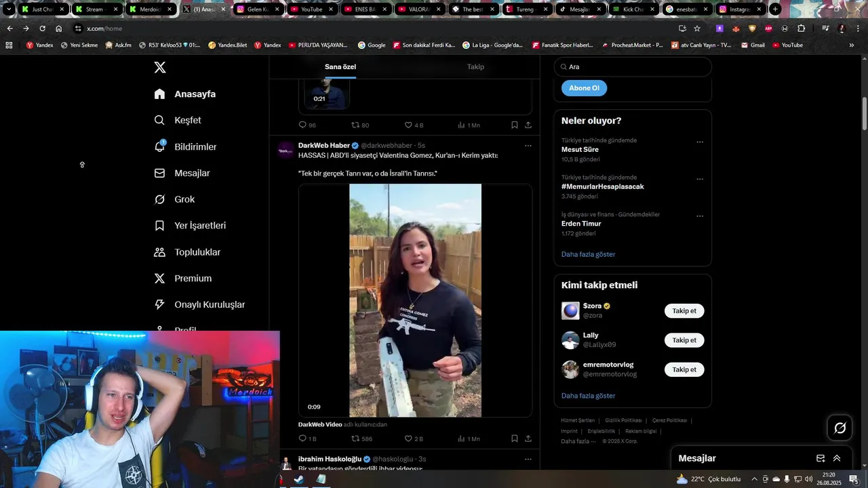Open Onaylı Kuruluşlar page
868x488 pixels.
[x=199, y=305]
